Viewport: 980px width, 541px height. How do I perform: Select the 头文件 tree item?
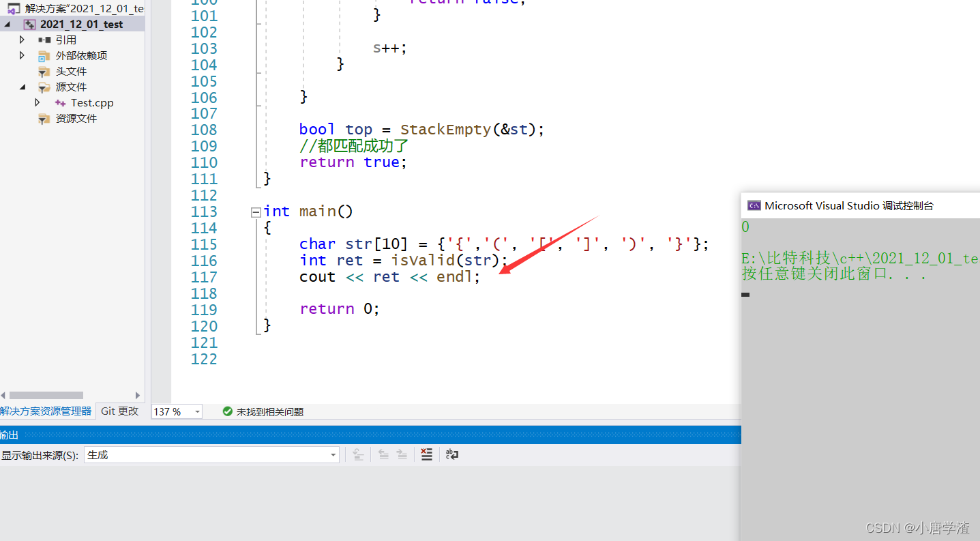click(72, 71)
